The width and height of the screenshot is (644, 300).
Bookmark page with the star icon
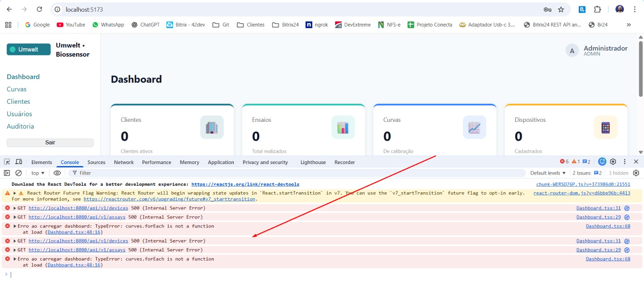[561, 9]
